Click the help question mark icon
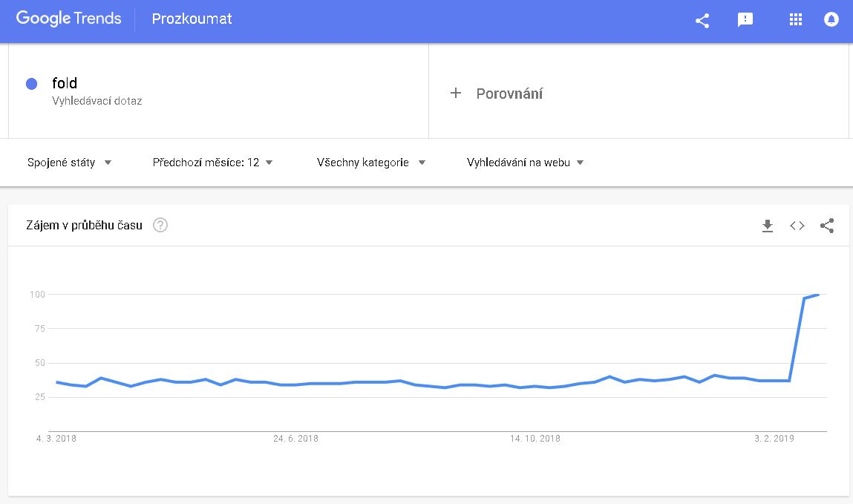Screen dimensions: 853x504 coord(160,226)
